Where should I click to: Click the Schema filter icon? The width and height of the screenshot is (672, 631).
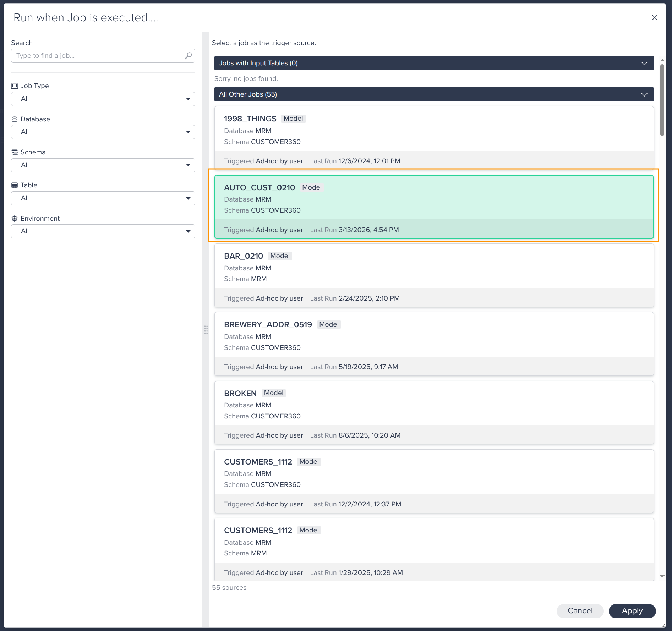(x=15, y=152)
